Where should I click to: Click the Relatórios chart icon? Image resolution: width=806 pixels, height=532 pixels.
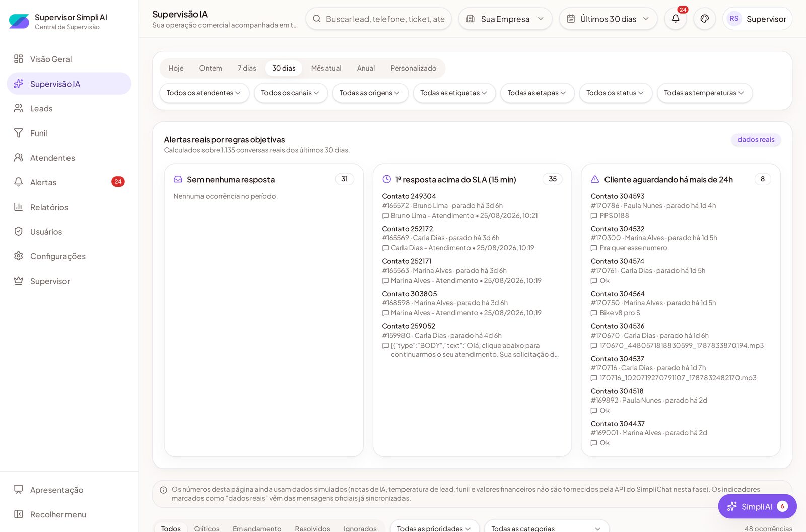point(19,207)
